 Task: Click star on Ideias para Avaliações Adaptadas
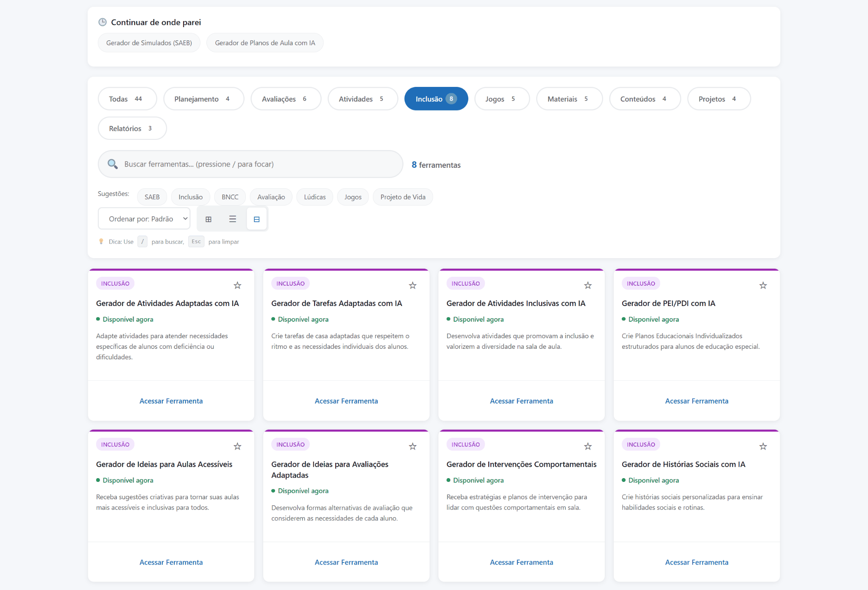pos(412,446)
